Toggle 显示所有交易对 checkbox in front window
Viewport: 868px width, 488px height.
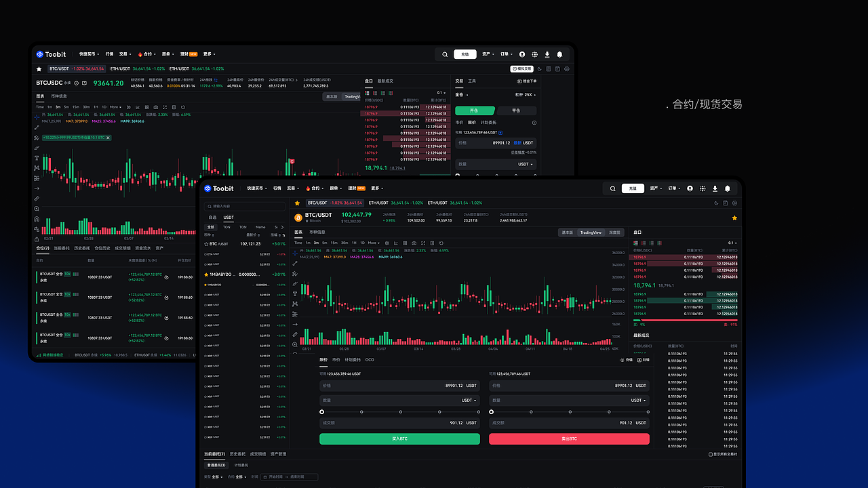tap(711, 454)
